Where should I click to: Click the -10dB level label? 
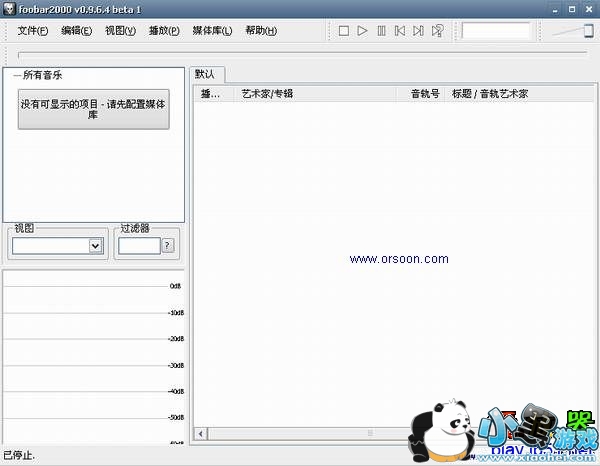[x=176, y=313]
